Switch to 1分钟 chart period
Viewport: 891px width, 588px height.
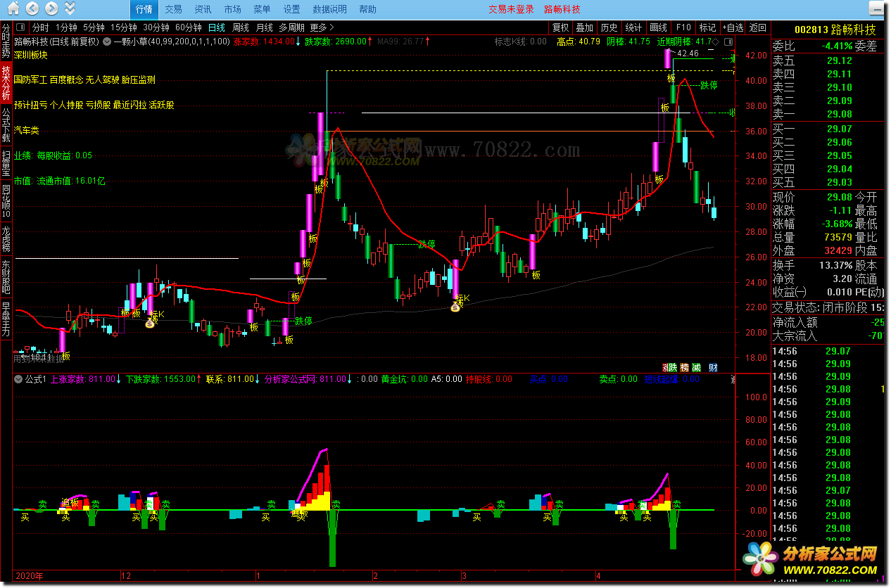click(66, 27)
